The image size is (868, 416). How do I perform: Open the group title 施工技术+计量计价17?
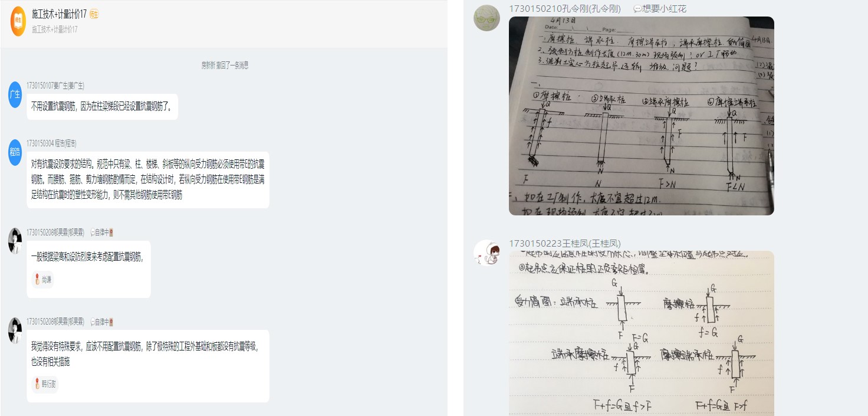pos(60,14)
